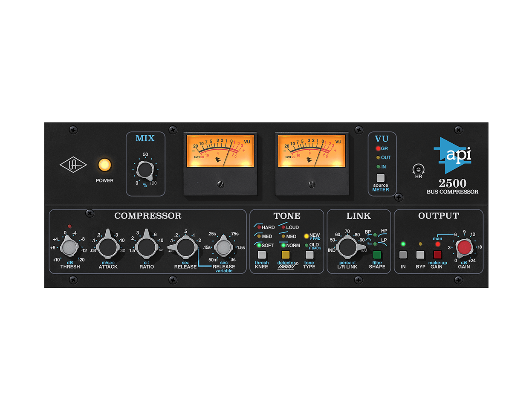Select the IN meter LED indicator

pyautogui.click(x=378, y=167)
